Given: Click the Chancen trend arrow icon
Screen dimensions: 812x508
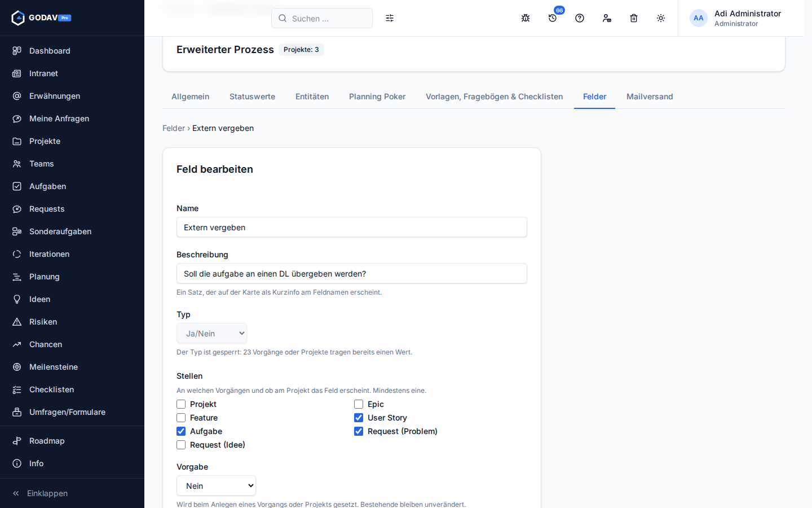Looking at the screenshot, I should (17, 344).
